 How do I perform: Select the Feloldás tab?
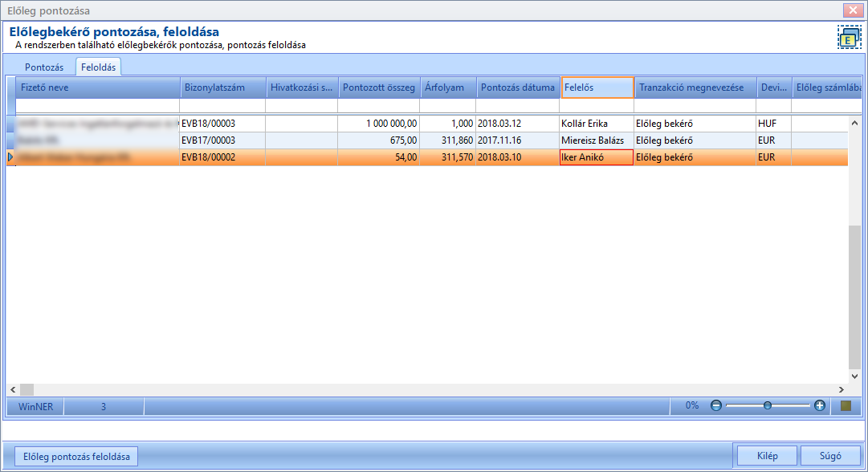[x=99, y=67]
